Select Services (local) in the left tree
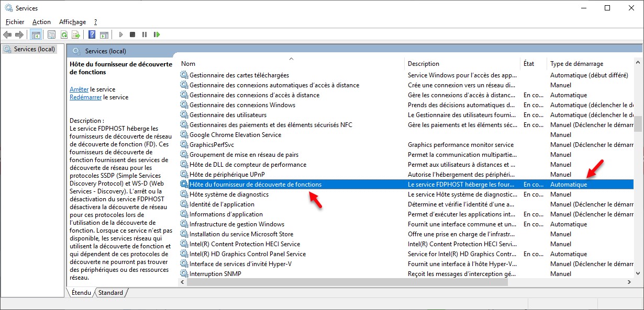The height and width of the screenshot is (310, 644). (34, 49)
